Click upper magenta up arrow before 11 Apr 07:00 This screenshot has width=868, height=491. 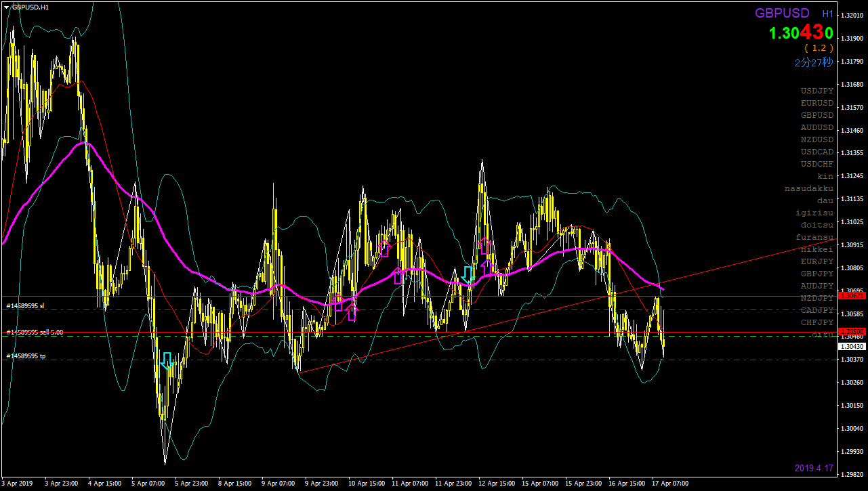click(385, 249)
